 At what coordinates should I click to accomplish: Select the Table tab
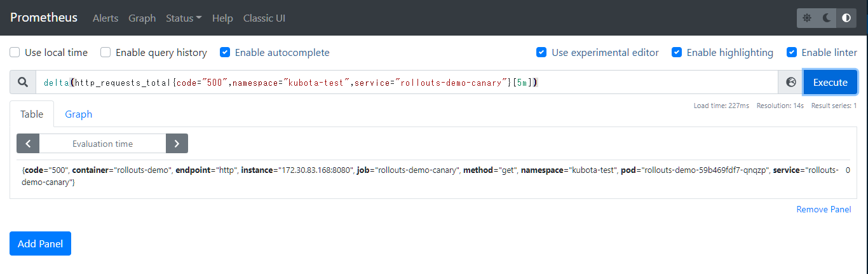32,114
